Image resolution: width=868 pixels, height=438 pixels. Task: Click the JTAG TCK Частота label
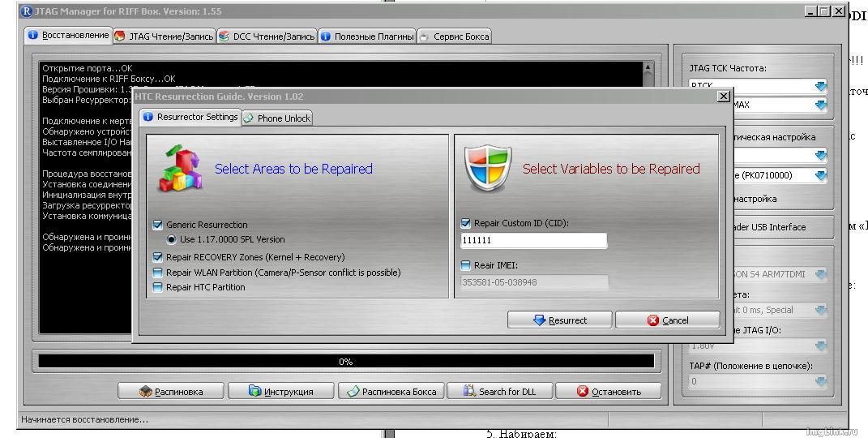(728, 68)
